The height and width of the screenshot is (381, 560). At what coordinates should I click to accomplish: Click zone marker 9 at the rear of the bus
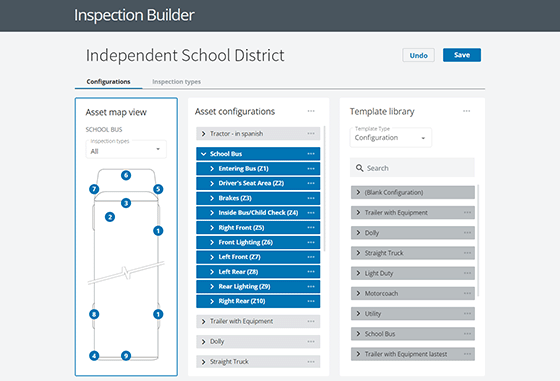(x=126, y=356)
